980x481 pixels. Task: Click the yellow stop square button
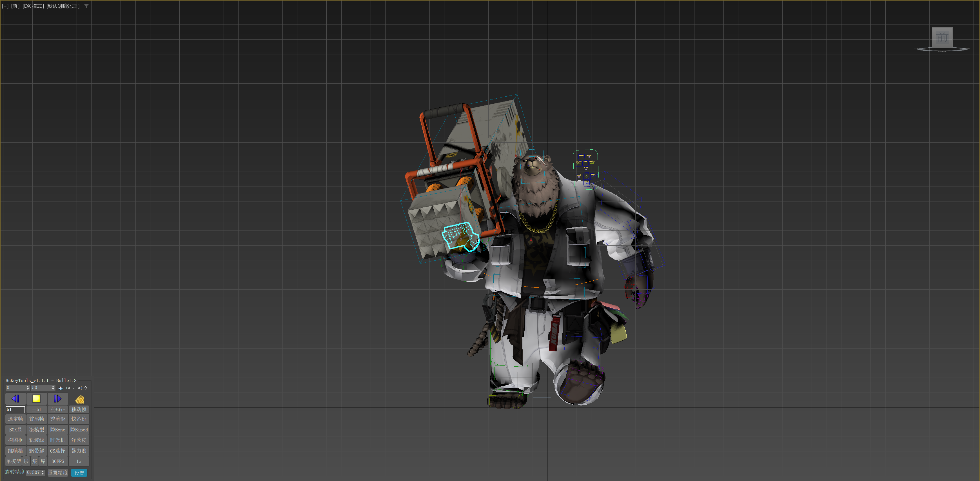pyautogui.click(x=37, y=398)
